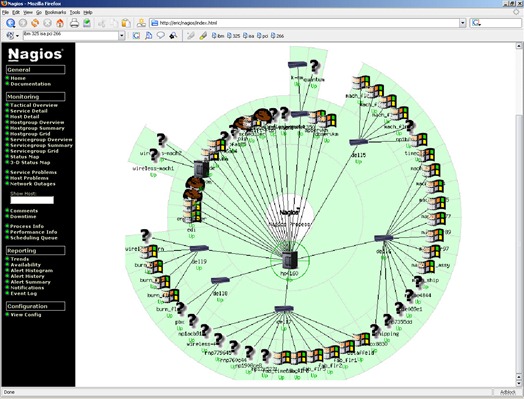Click the Paste clipboard icon
This screenshot has width=524, height=399.
click(126, 23)
